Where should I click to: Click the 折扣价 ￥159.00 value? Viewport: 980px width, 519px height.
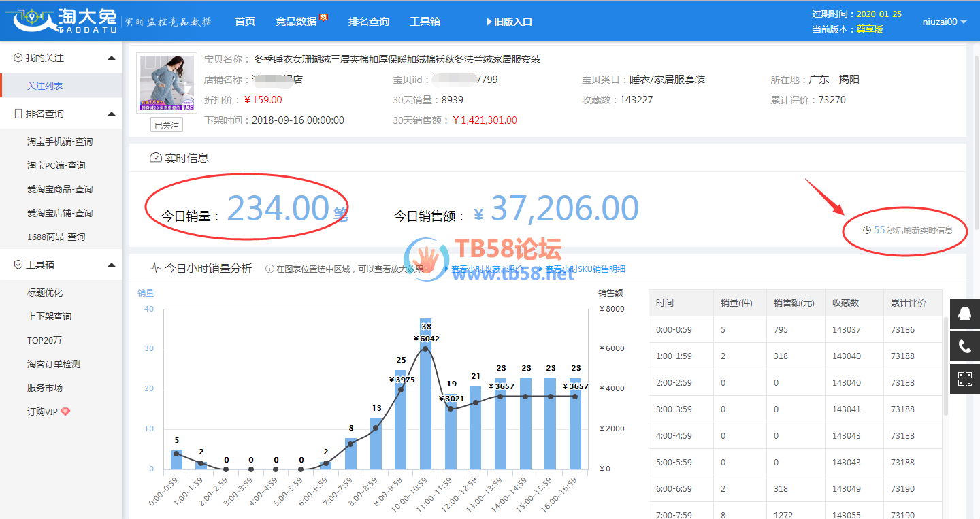262,100
